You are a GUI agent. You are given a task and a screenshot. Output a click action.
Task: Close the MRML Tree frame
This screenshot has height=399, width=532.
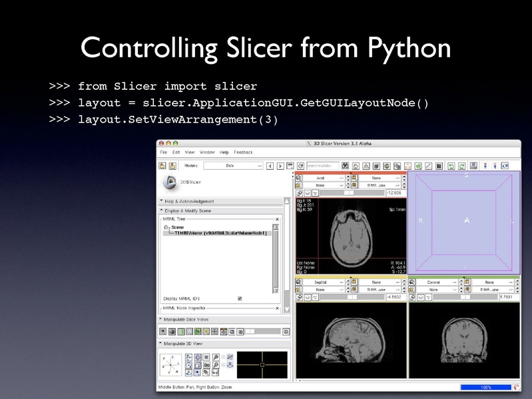click(277, 219)
